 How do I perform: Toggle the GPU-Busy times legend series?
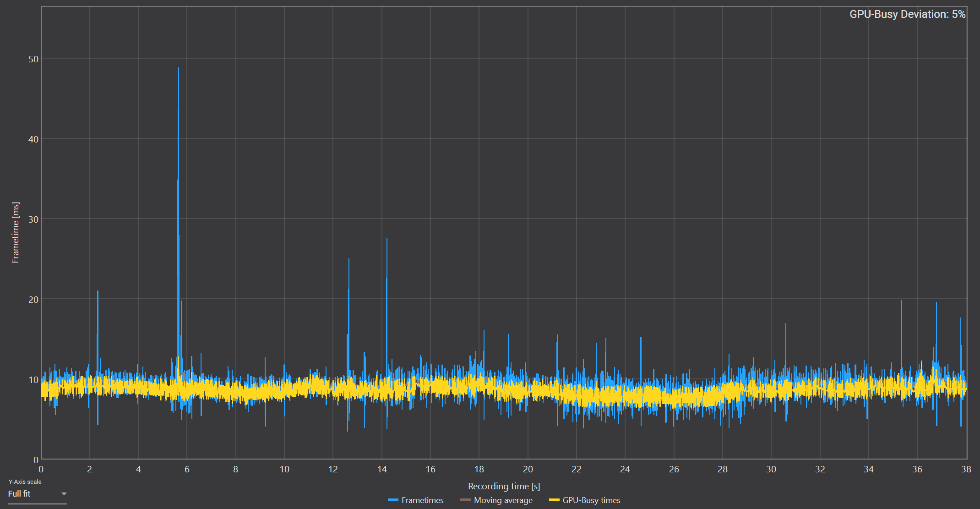click(x=585, y=500)
